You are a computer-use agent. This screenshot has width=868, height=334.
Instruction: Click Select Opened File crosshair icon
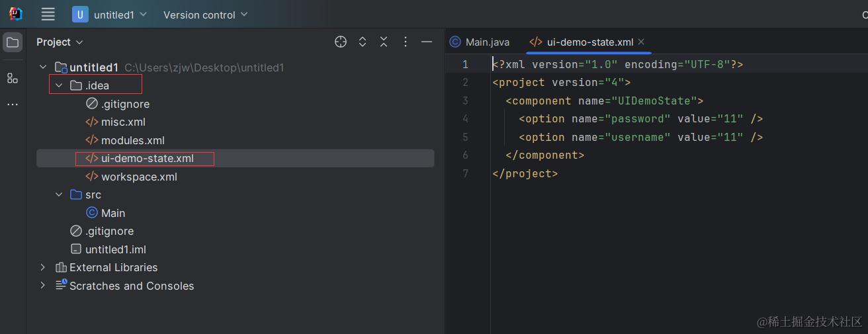[341, 42]
